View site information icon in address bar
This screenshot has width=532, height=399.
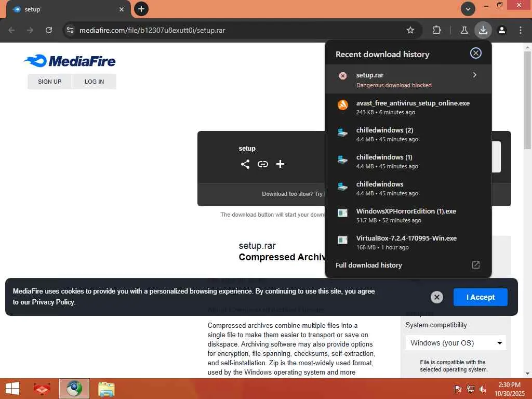point(70,30)
